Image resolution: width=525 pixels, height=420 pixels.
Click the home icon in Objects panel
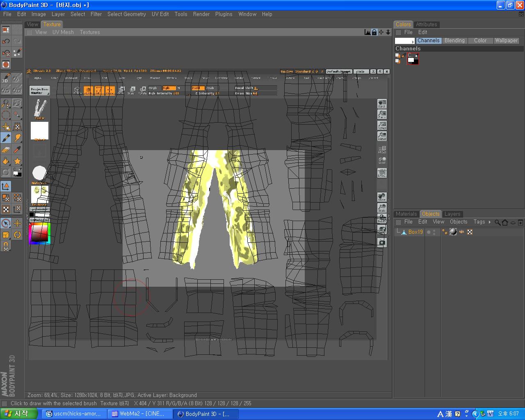pyautogui.click(x=505, y=222)
